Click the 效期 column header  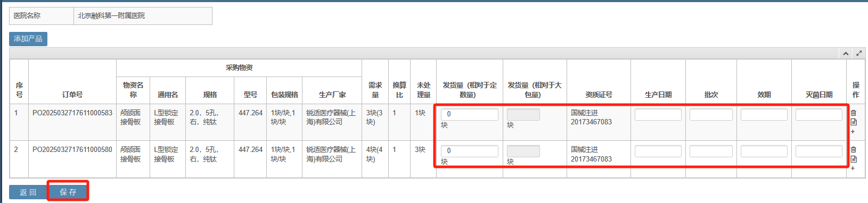click(x=764, y=95)
